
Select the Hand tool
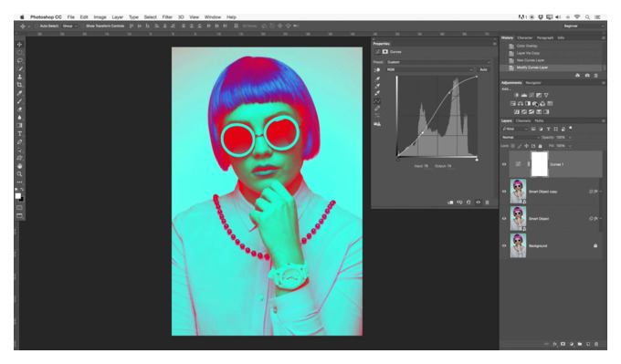tap(19, 166)
